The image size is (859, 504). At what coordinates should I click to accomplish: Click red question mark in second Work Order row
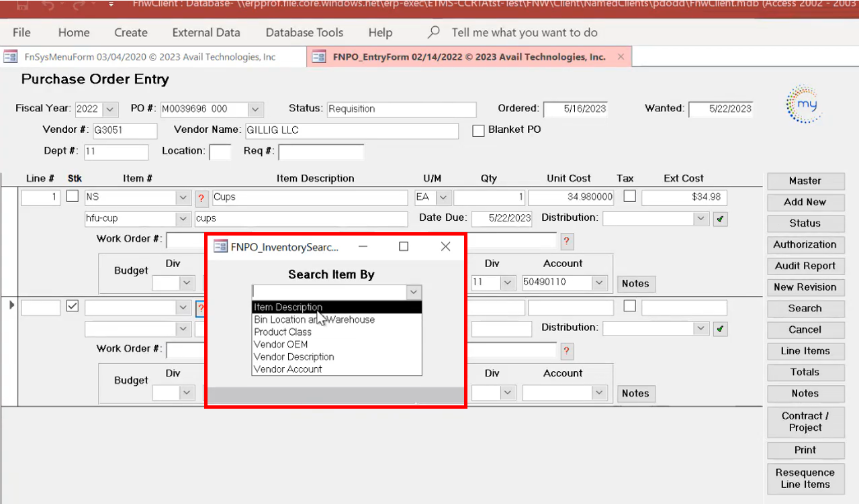566,350
